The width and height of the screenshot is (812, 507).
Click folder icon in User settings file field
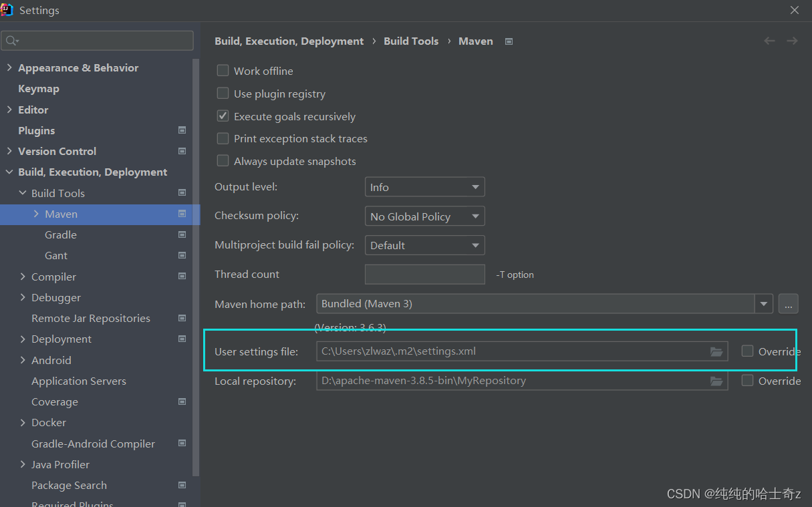click(x=716, y=351)
